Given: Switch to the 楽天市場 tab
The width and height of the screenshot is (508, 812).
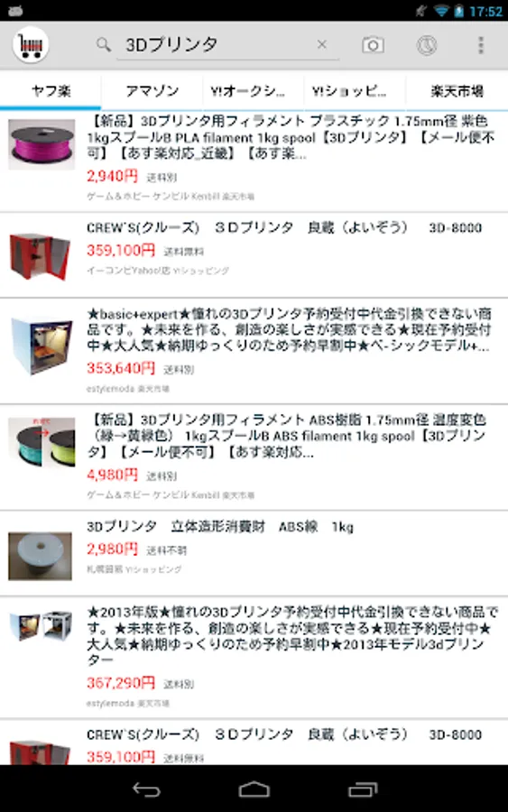Looking at the screenshot, I should (x=457, y=91).
